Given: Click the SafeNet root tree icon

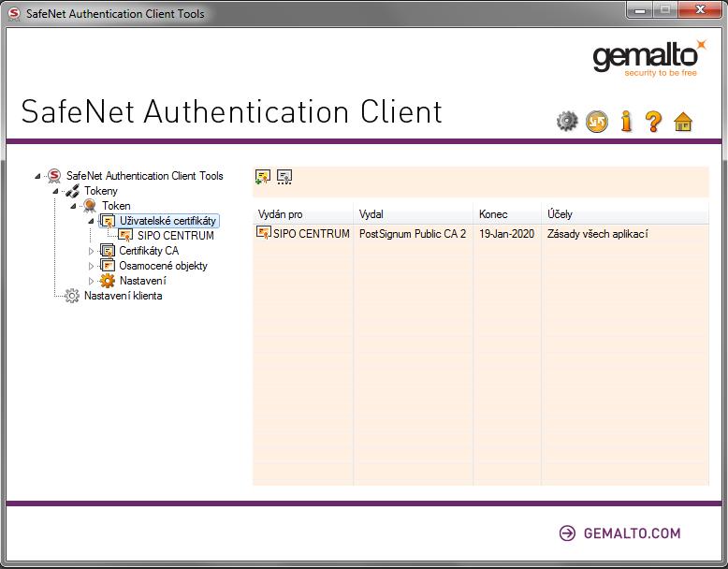Looking at the screenshot, I should pyautogui.click(x=54, y=176).
